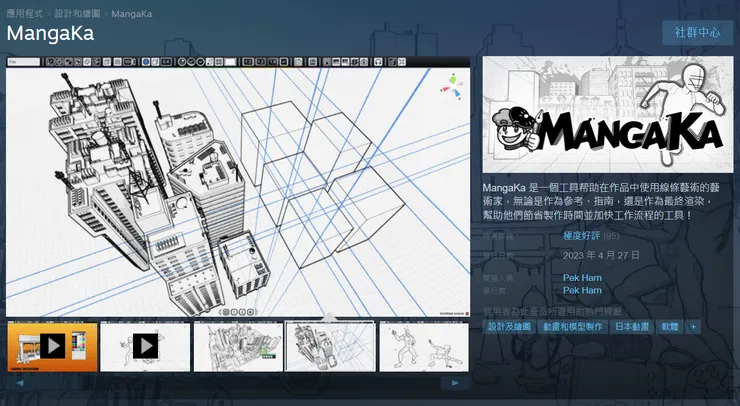Image resolution: width=740 pixels, height=406 pixels.
Task: Toggle the checkmark box icon in toolbar
Action: click(x=284, y=62)
